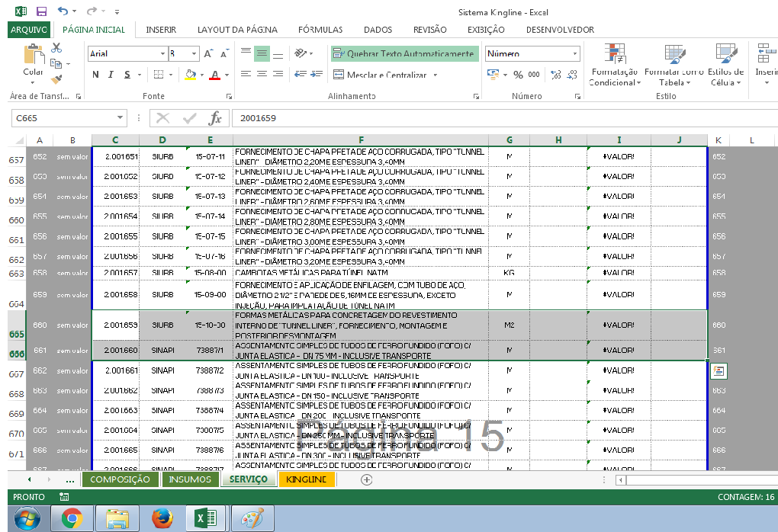
Task: Toggle italic formatting I
Action: point(111,75)
